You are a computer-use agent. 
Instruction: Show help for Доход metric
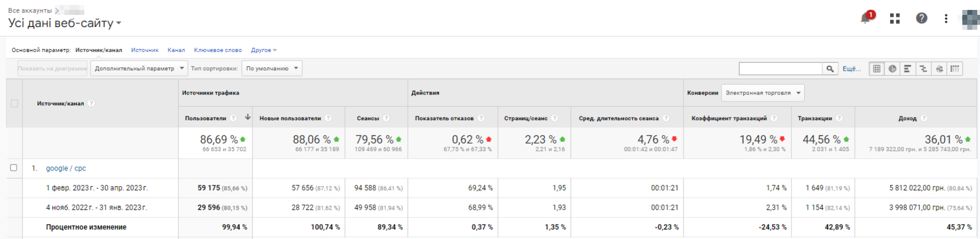924,118
